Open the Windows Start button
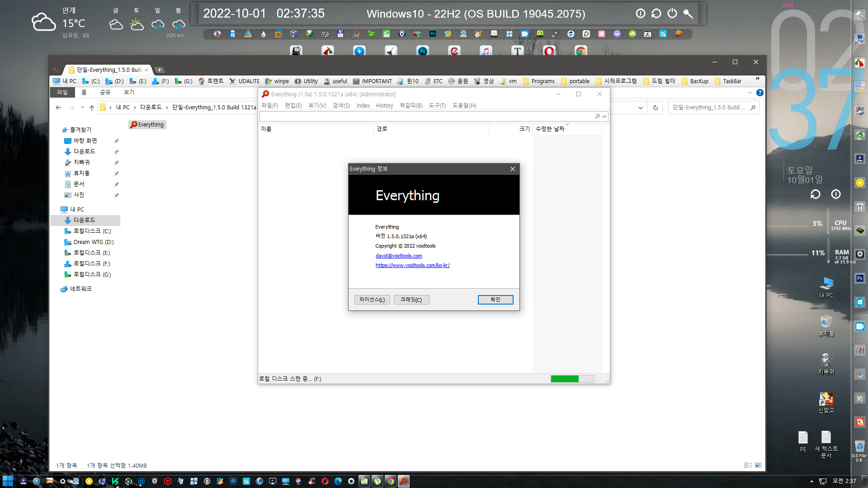 click(8, 482)
